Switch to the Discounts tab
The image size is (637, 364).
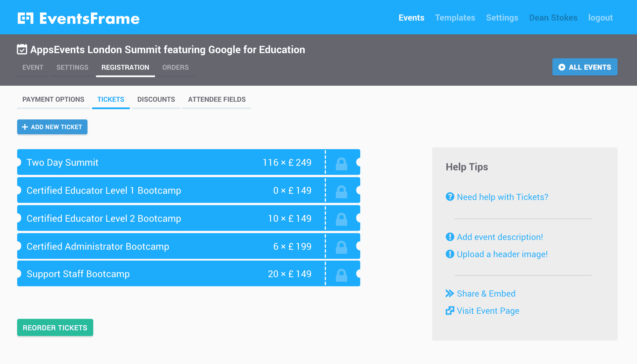point(156,99)
